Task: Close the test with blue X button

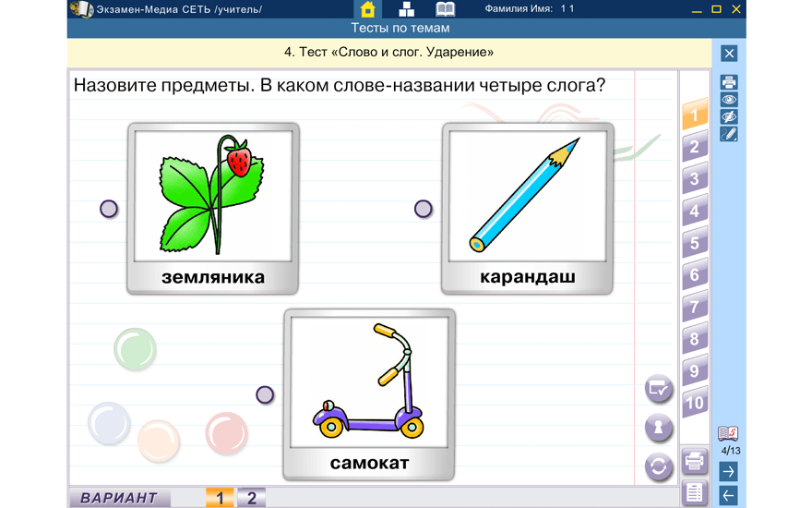Action: click(x=729, y=54)
